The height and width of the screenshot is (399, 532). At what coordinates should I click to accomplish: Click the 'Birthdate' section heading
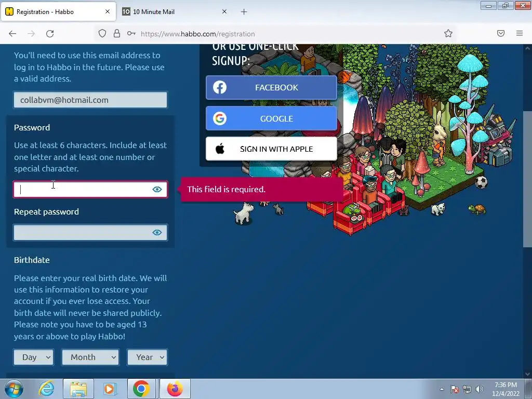[32, 260]
